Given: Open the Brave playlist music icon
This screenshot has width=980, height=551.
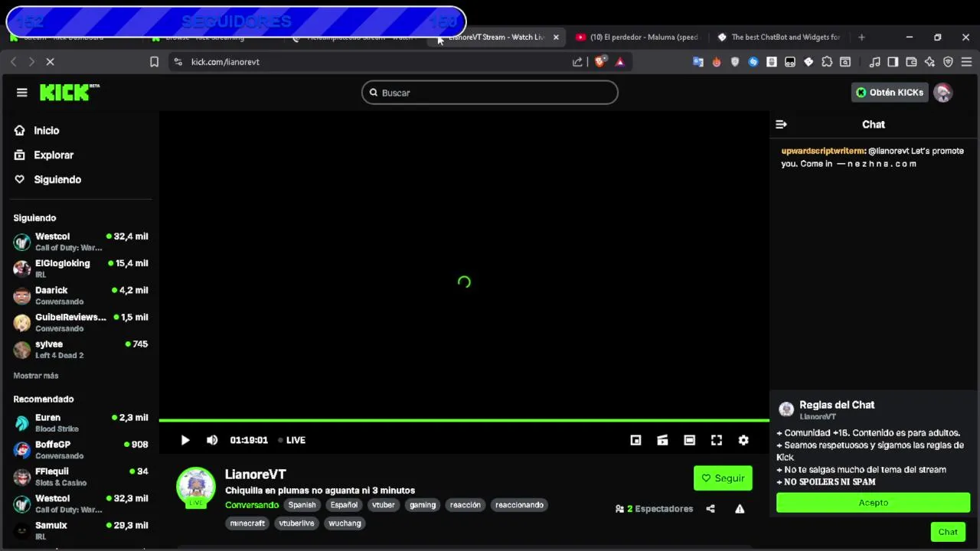Looking at the screenshot, I should (874, 62).
